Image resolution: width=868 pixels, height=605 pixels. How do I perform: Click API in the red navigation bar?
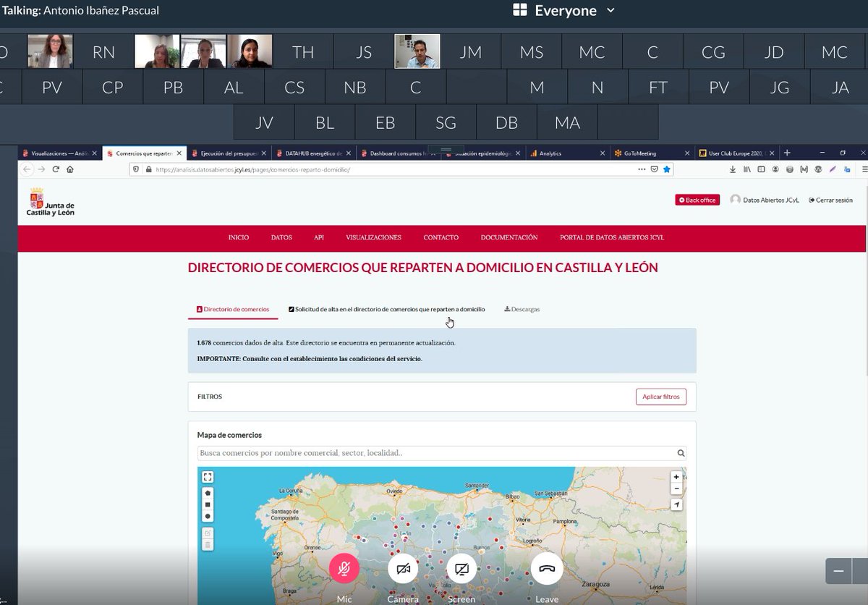319,237
